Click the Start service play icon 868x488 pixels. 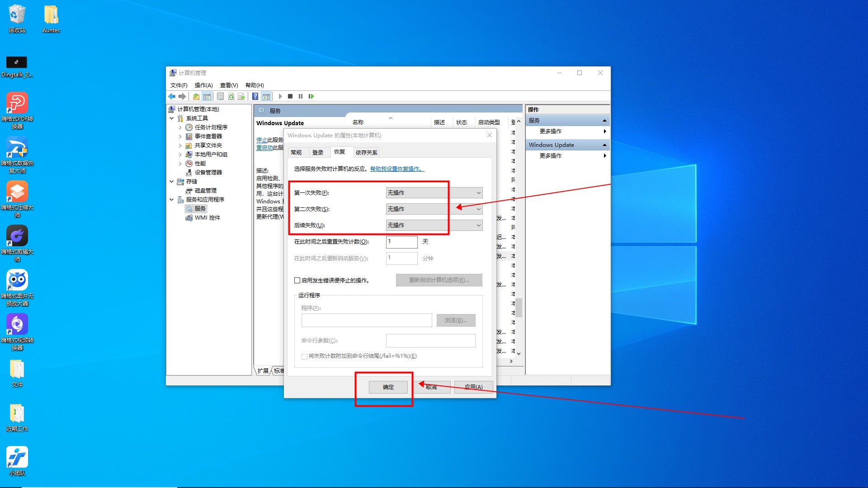pyautogui.click(x=280, y=96)
